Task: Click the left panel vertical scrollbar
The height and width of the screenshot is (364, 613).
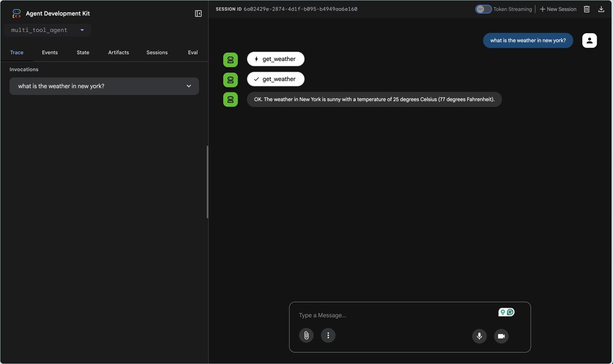Action: pos(207,182)
